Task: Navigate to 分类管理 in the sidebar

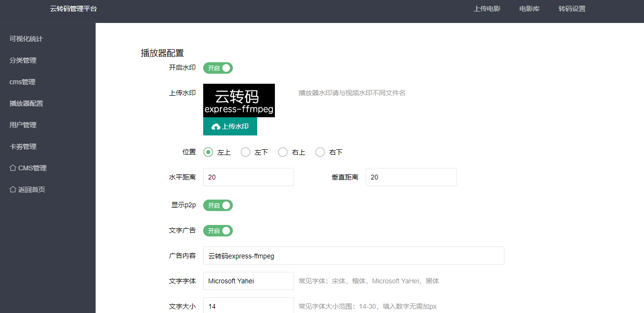Action: (x=23, y=60)
